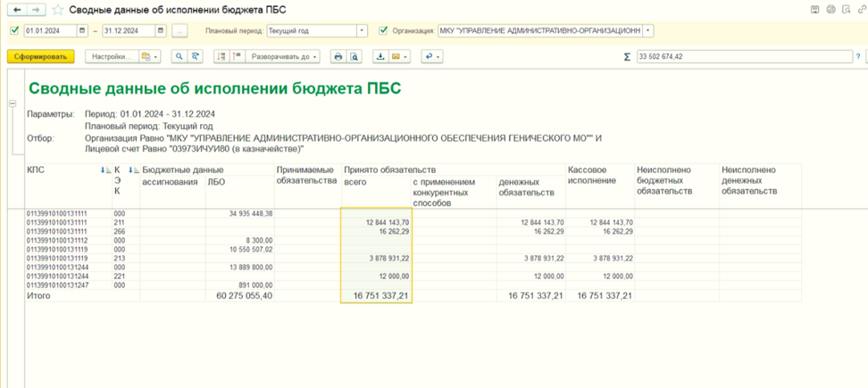
Task: Open Настройки... button
Action: [112, 56]
